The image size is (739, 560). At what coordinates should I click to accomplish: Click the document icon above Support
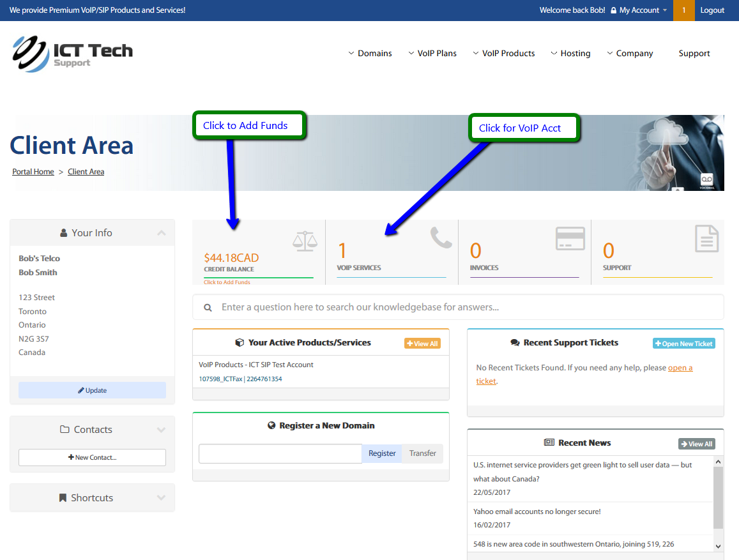coord(706,239)
